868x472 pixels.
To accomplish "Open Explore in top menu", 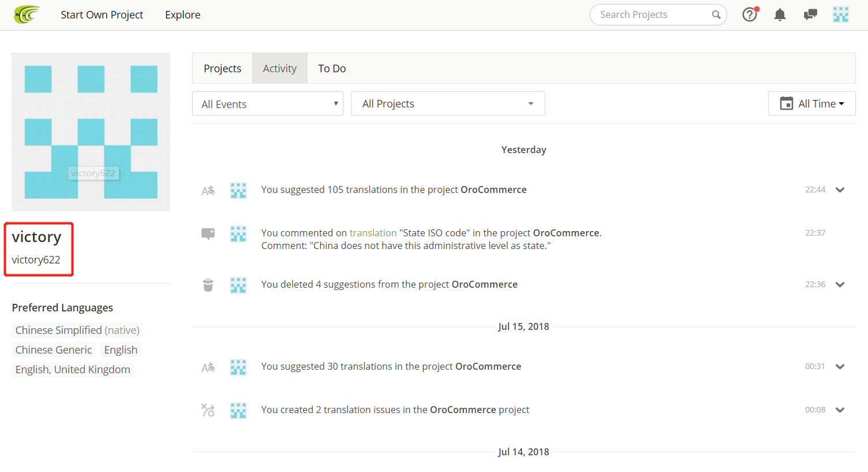I will click(x=183, y=14).
